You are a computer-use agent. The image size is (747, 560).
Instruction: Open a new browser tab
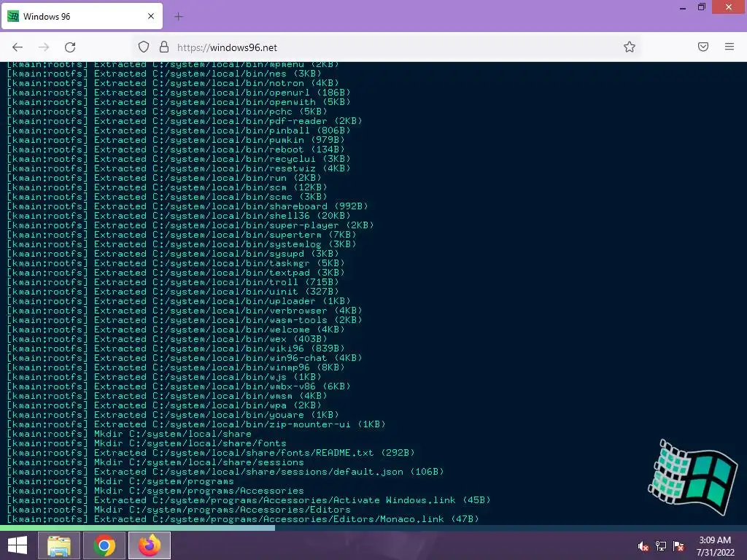179,17
